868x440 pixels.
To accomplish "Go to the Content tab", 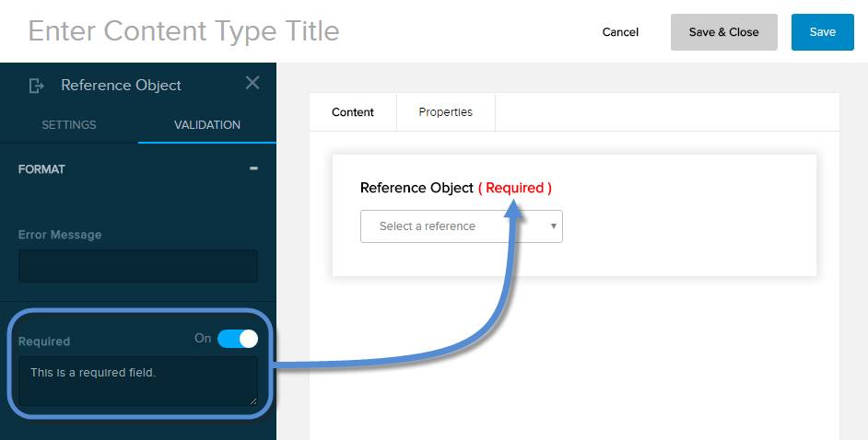I will (x=353, y=112).
